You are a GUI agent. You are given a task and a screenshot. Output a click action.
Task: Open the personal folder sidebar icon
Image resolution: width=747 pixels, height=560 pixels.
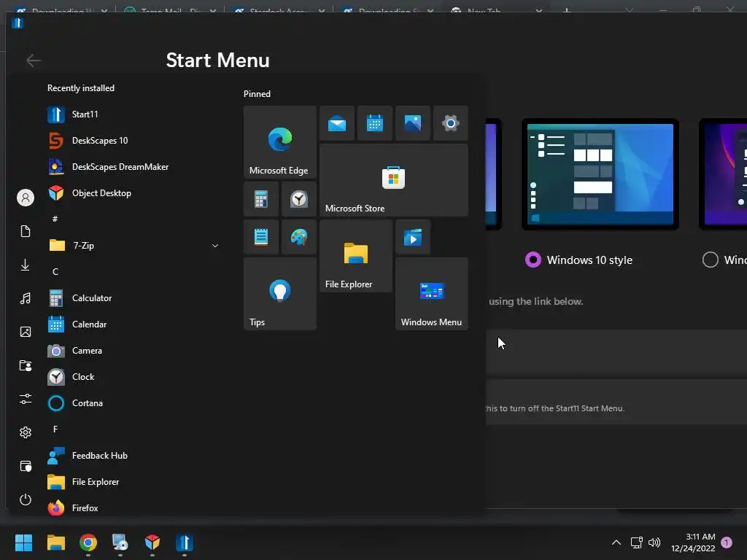pos(26,366)
